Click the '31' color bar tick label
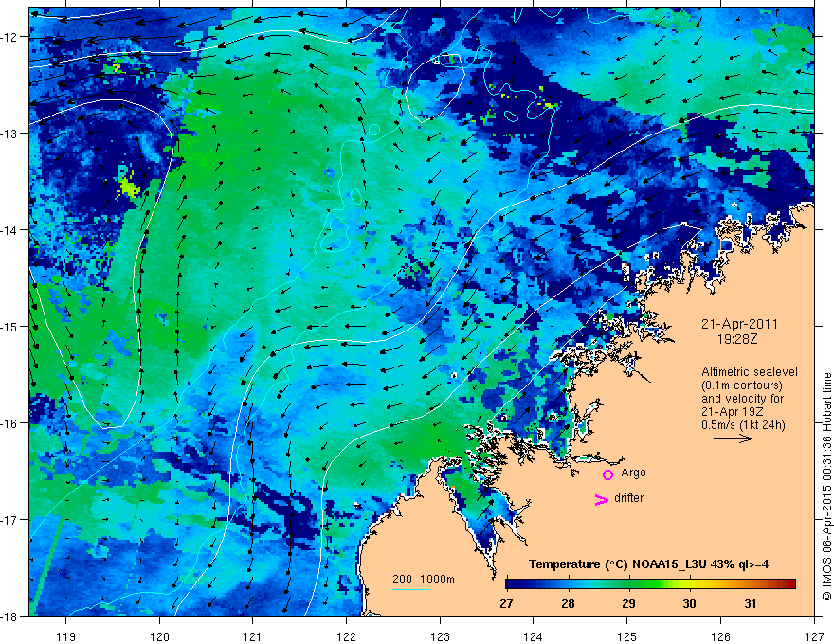834x644 pixels. click(750, 604)
